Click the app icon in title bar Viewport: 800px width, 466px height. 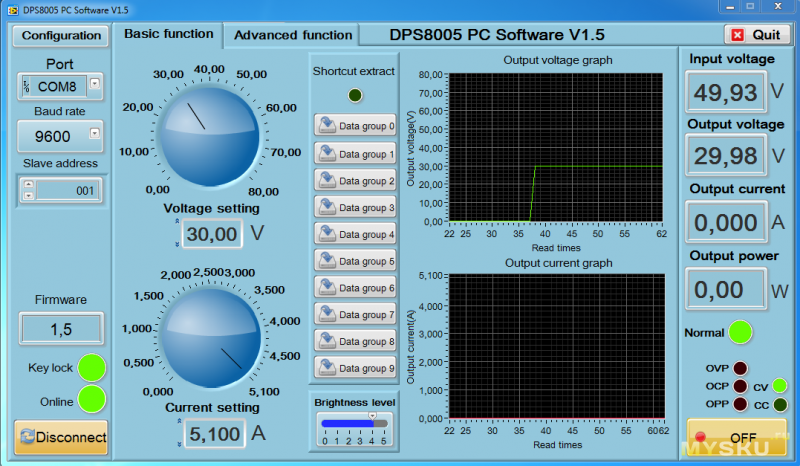tap(13, 10)
